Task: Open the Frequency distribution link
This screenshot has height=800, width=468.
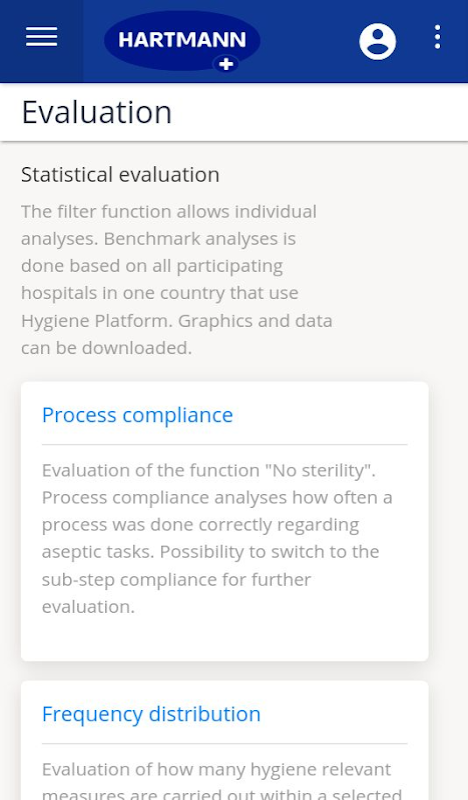Action: [x=151, y=714]
